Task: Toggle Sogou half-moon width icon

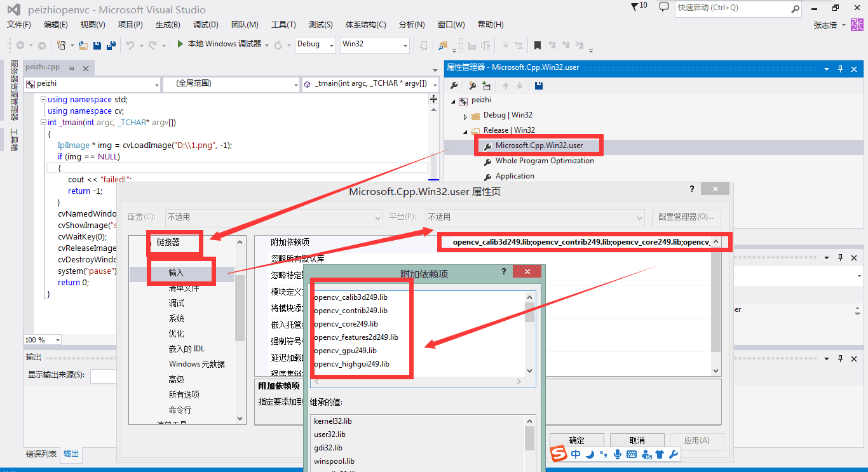Action: pyautogui.click(x=590, y=454)
